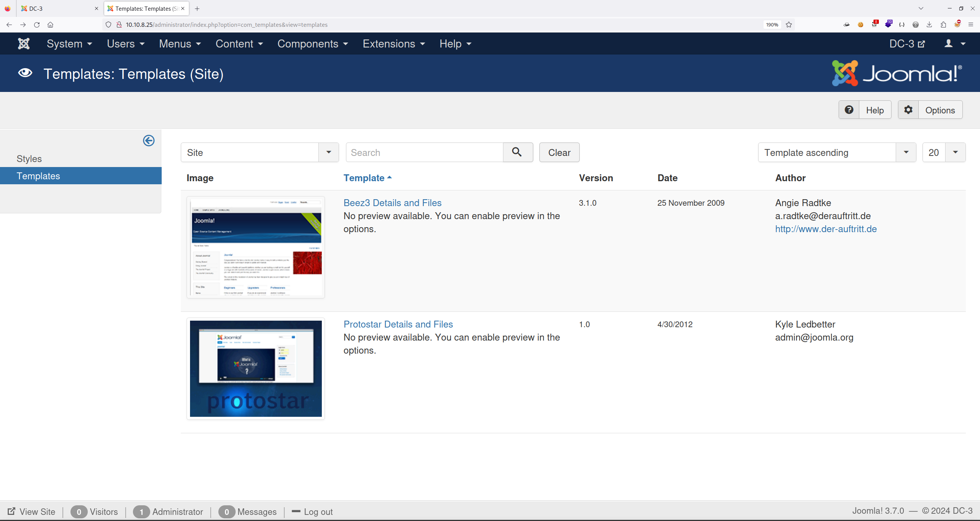Click the Clear button
980x521 pixels.
point(559,152)
